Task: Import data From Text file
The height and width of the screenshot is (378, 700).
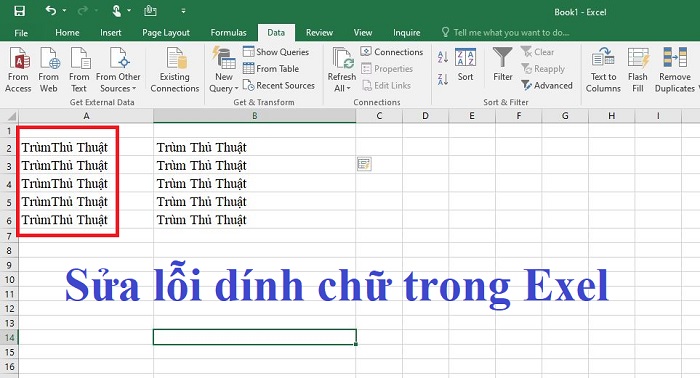Action: coord(79,70)
